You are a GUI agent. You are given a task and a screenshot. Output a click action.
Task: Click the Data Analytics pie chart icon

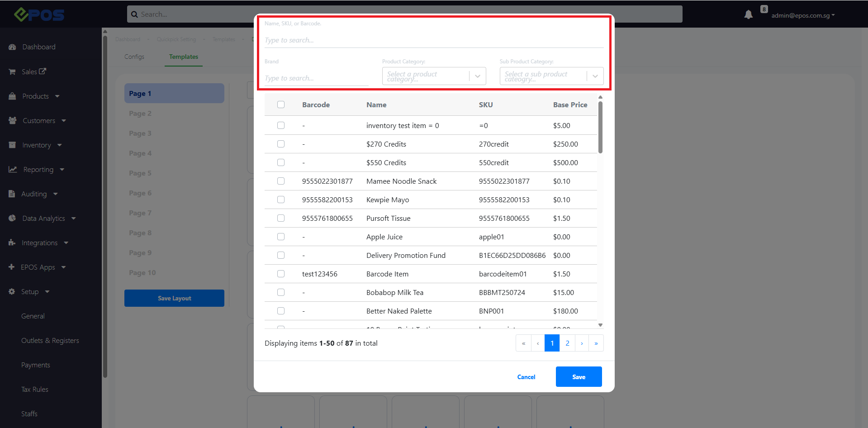click(x=12, y=218)
